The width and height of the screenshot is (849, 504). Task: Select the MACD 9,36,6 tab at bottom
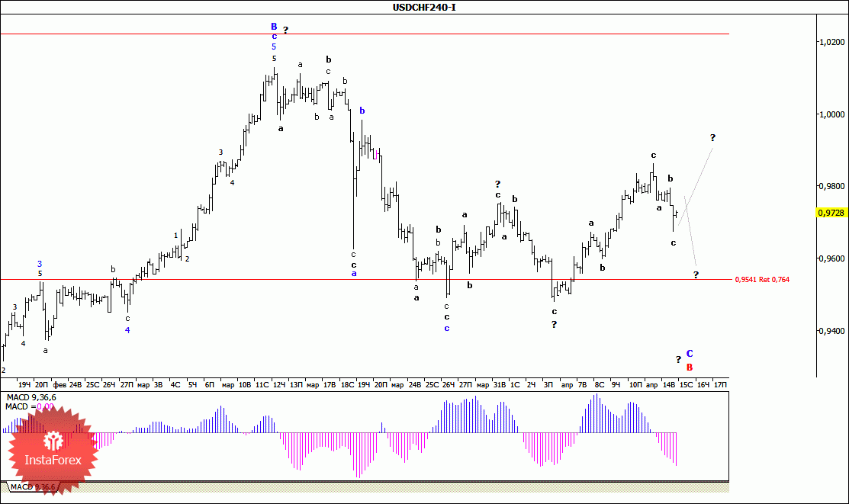tap(33, 486)
